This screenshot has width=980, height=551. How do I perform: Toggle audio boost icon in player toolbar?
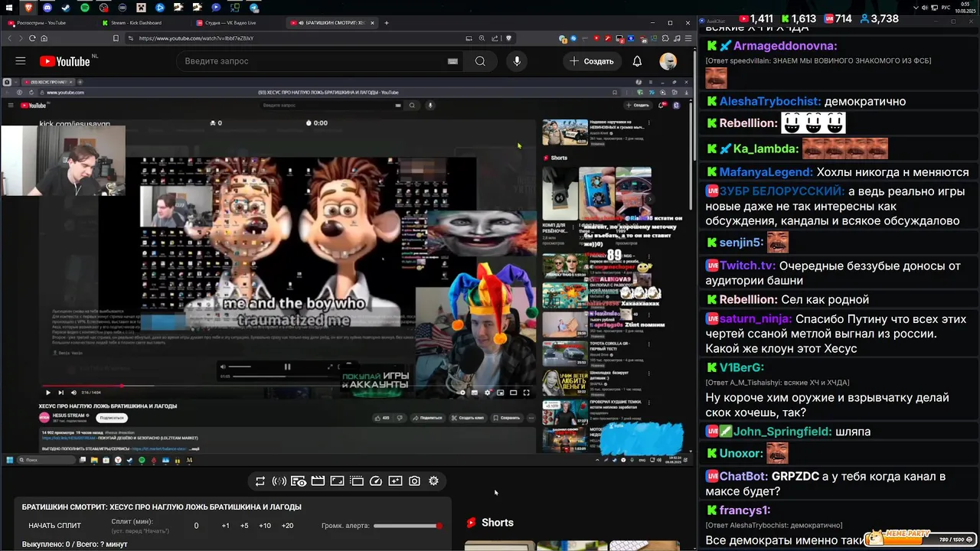point(279,481)
